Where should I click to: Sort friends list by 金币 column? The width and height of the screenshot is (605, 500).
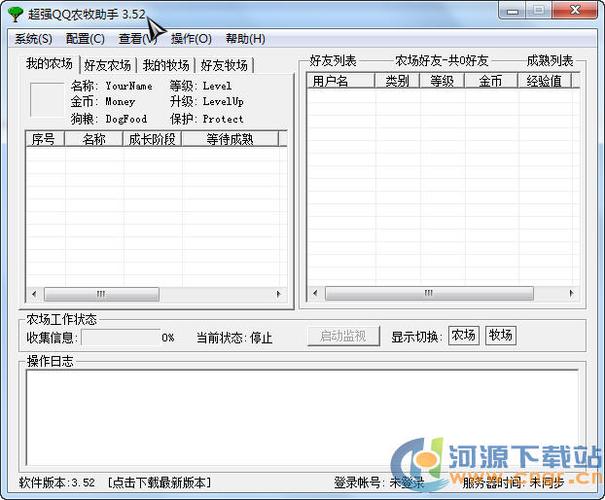click(490, 81)
